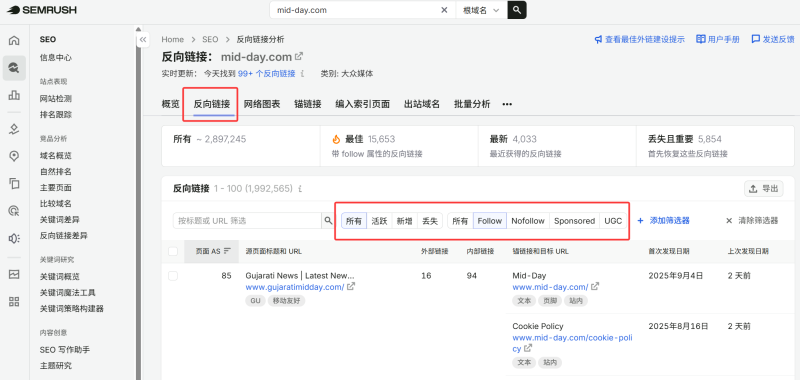Go to Home in breadcrumb
This screenshot has height=380, width=800.
click(x=172, y=39)
